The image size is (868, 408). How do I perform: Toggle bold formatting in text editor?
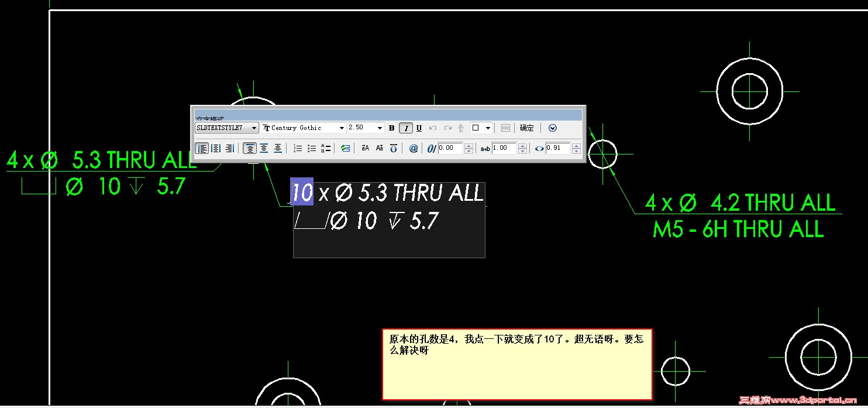click(392, 128)
